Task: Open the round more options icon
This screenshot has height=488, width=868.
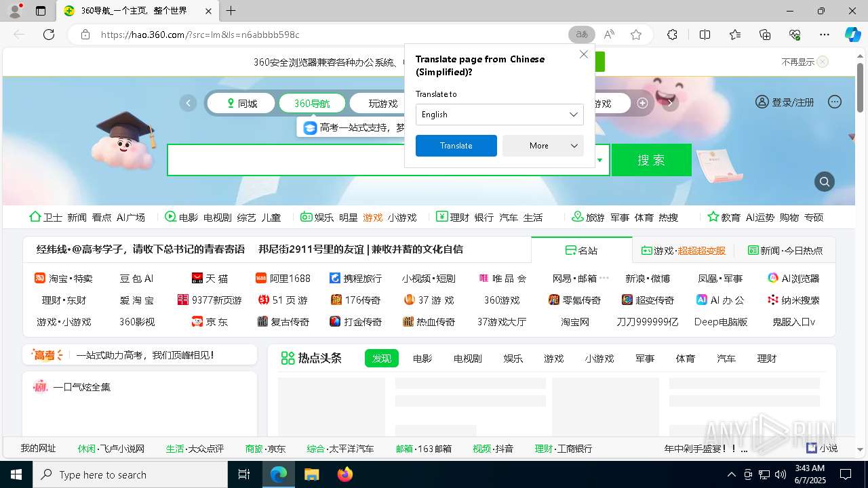Action: point(835,102)
